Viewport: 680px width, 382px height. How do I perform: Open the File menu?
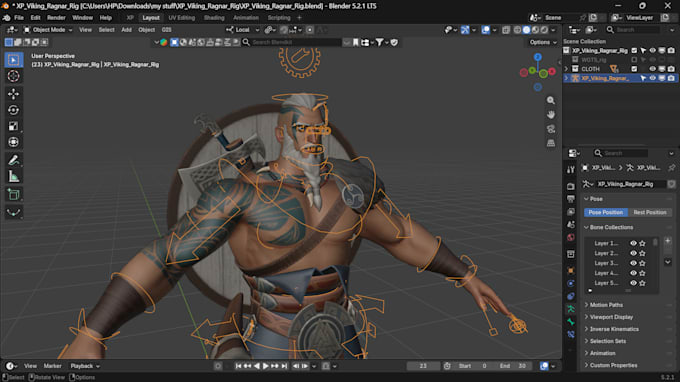point(19,18)
